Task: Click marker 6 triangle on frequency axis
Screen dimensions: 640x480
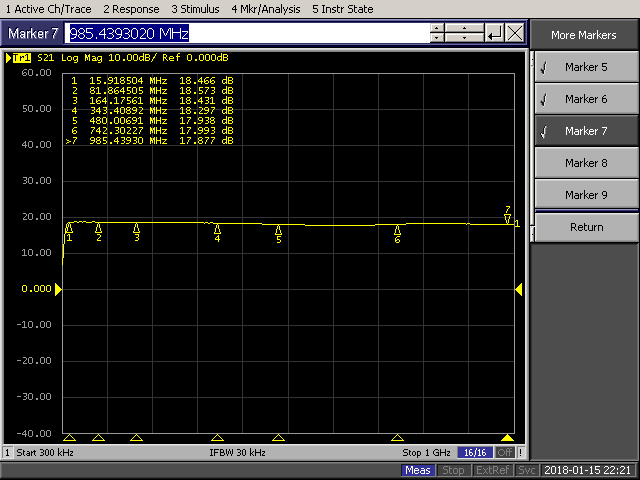Action: click(x=397, y=438)
